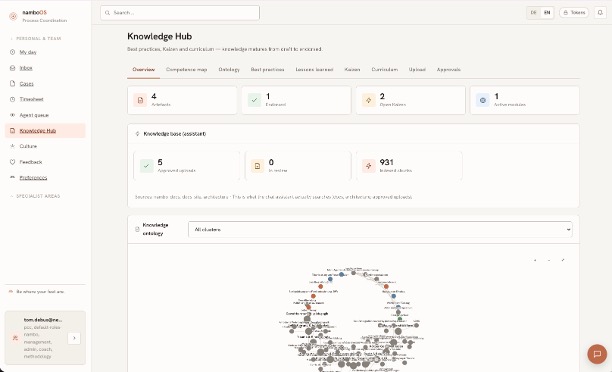
Task: Open Preferences from the sidebar
Action: coord(33,178)
